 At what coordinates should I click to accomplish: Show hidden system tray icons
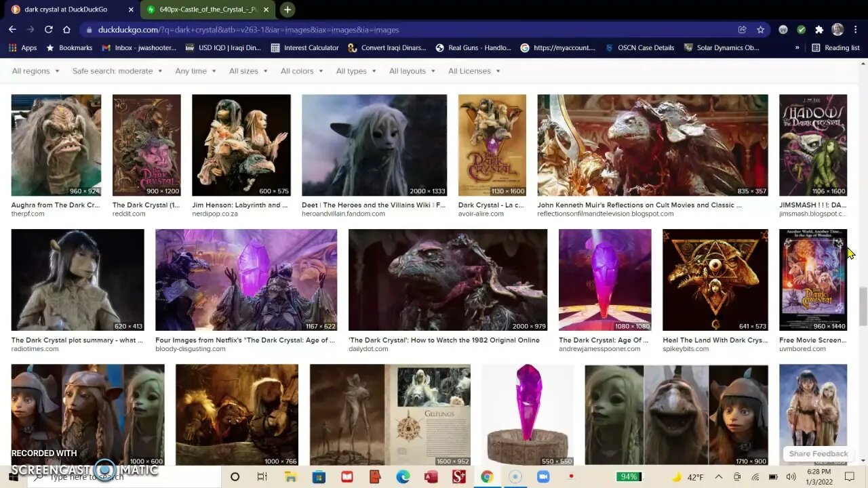pyautogui.click(x=719, y=477)
